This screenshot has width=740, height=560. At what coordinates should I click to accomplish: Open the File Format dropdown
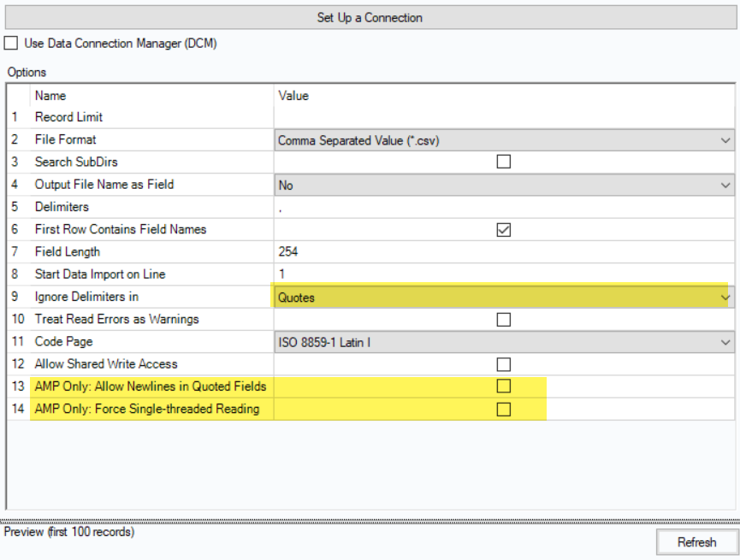tap(725, 140)
